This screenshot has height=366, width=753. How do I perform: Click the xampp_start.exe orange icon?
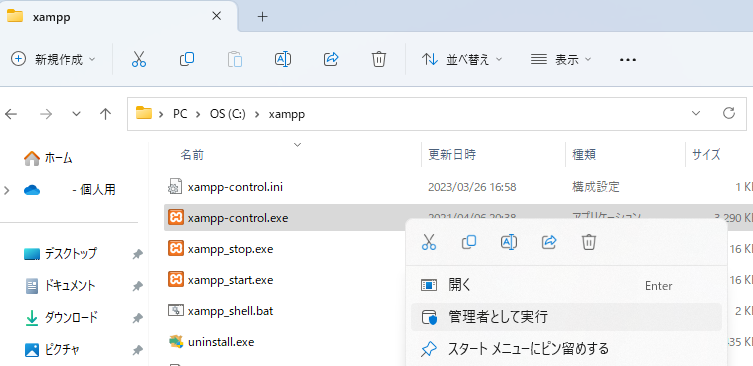click(x=176, y=279)
